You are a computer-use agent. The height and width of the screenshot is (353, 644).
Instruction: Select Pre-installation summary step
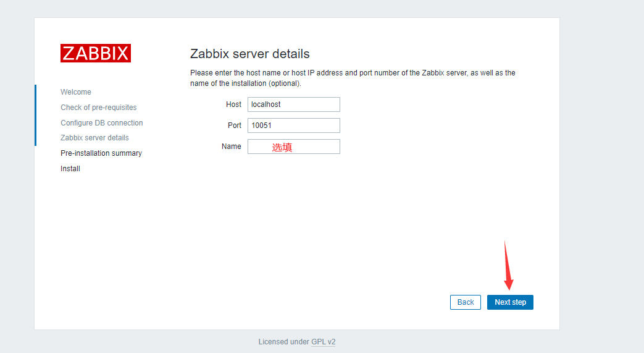[101, 153]
